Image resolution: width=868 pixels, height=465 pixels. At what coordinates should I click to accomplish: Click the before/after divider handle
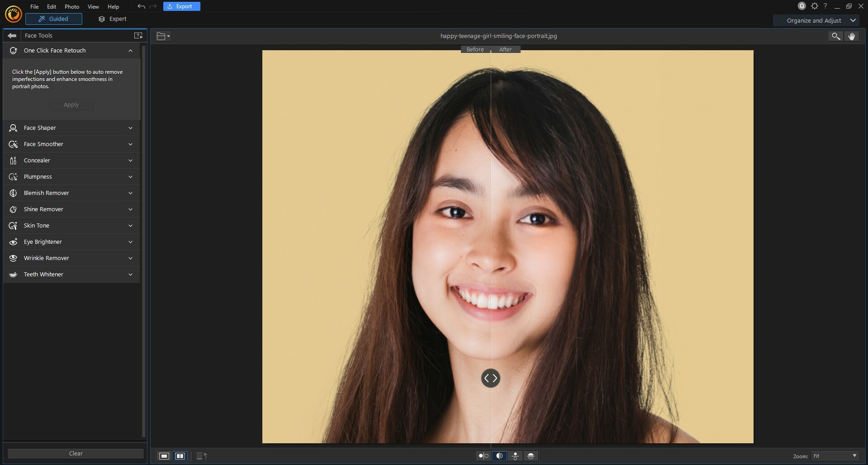click(x=491, y=379)
